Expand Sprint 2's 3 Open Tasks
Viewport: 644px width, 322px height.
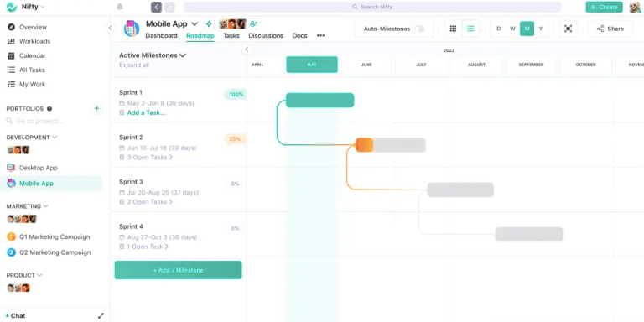click(149, 158)
